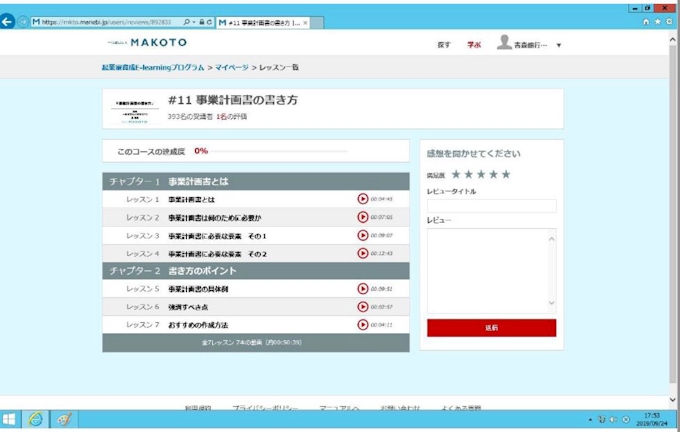The height and width of the screenshot is (432, 680).
Task: Select the first rating star
Action: (456, 174)
